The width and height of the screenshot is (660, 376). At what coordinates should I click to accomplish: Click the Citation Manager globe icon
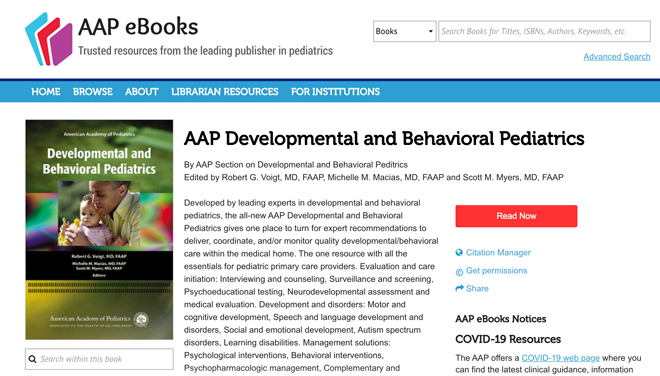459,253
